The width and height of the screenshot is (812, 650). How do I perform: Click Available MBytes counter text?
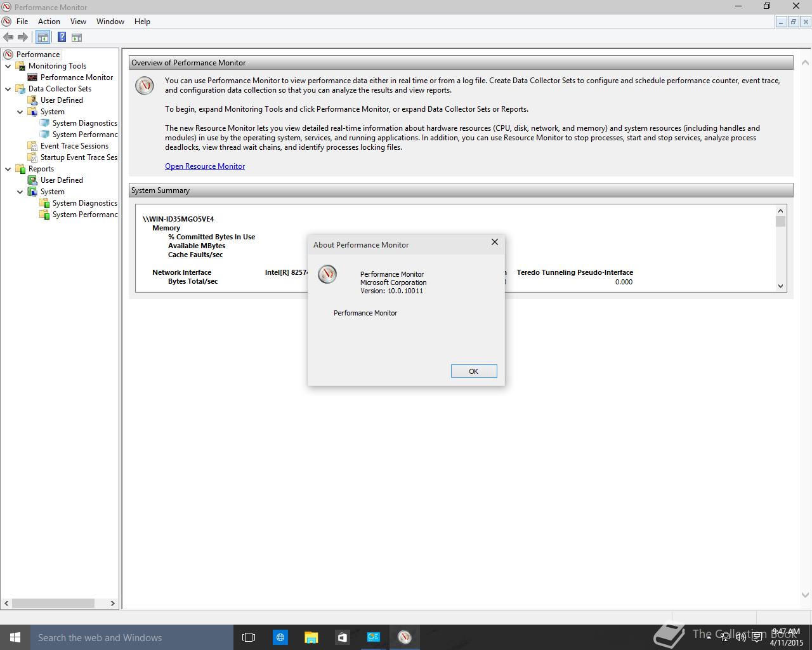pos(197,246)
